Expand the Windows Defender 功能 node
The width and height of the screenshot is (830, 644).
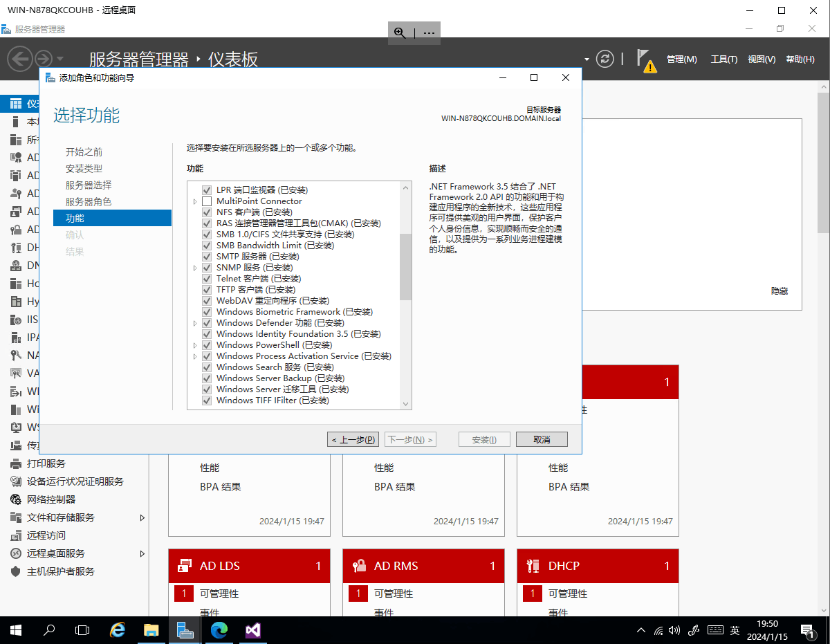[195, 323]
